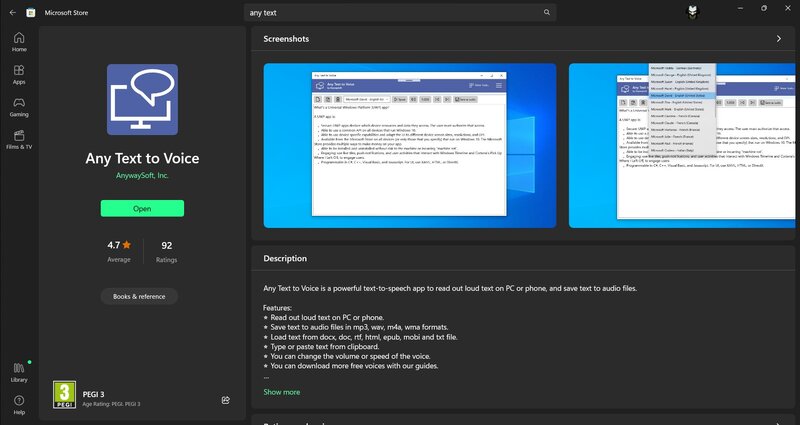
Task: Open the Gaming section in sidebar
Action: [x=19, y=107]
